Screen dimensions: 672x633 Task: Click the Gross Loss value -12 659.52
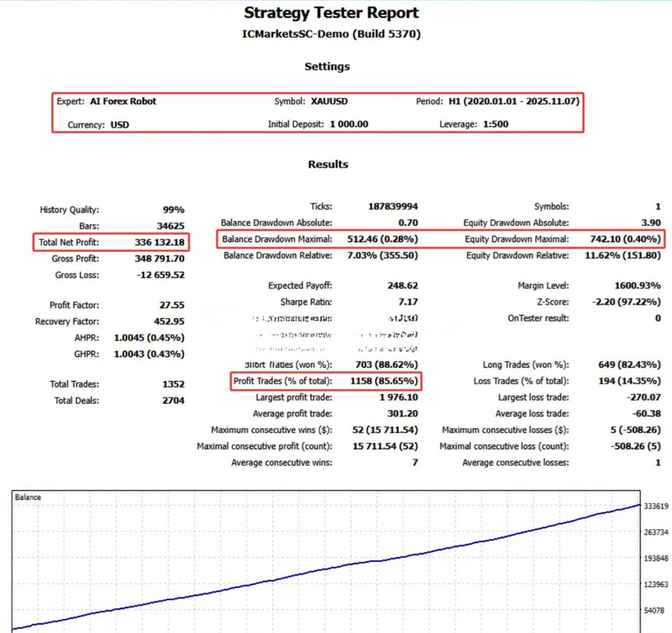point(161,275)
